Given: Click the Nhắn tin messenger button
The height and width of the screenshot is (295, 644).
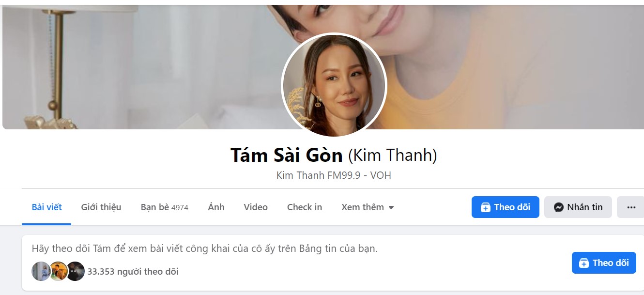Looking at the screenshot, I should [x=578, y=207].
